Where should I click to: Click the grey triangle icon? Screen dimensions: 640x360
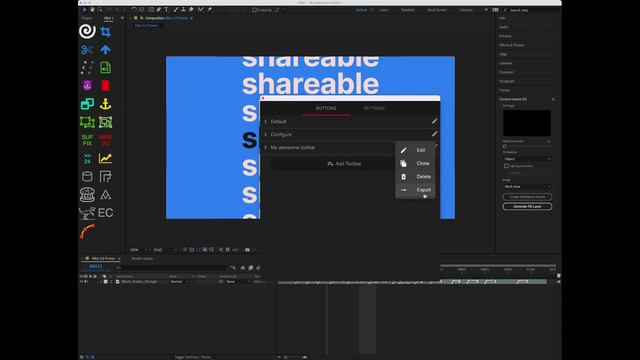pyautogui.click(x=105, y=195)
